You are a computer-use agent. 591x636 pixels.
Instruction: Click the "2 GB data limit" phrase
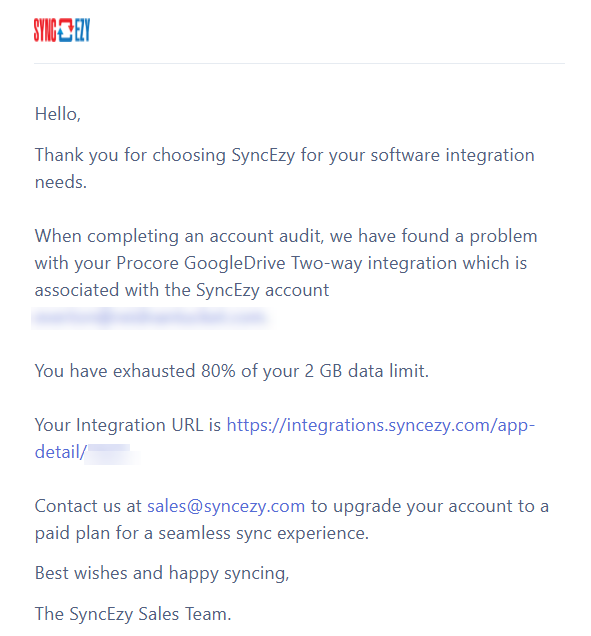pyautogui.click(x=366, y=371)
